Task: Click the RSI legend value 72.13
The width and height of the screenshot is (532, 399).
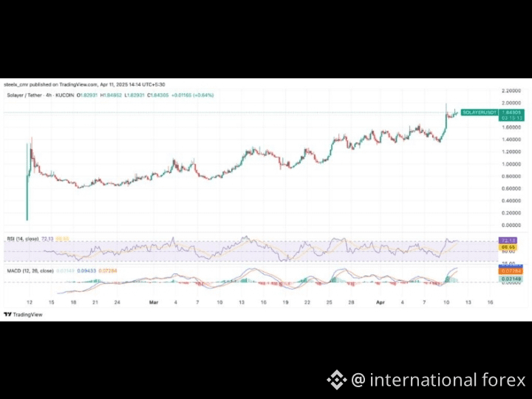Action: (47, 239)
